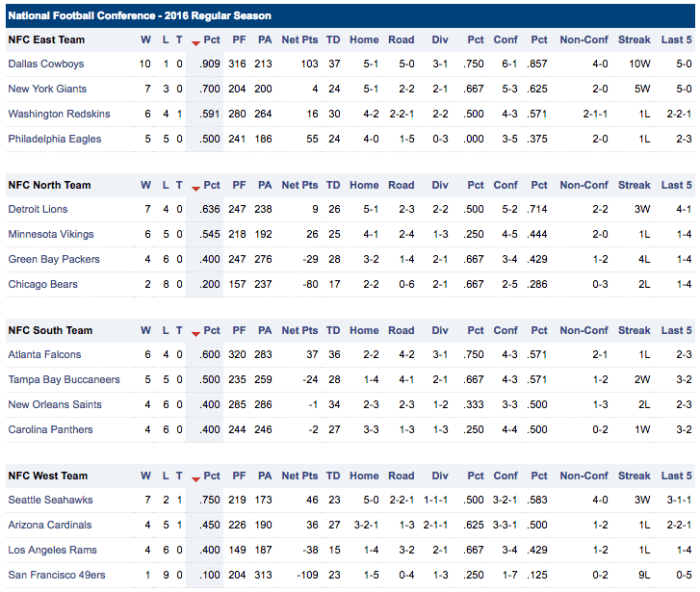Click the San Francisco 49ers link
This screenshot has height=592, width=700.
(56, 574)
